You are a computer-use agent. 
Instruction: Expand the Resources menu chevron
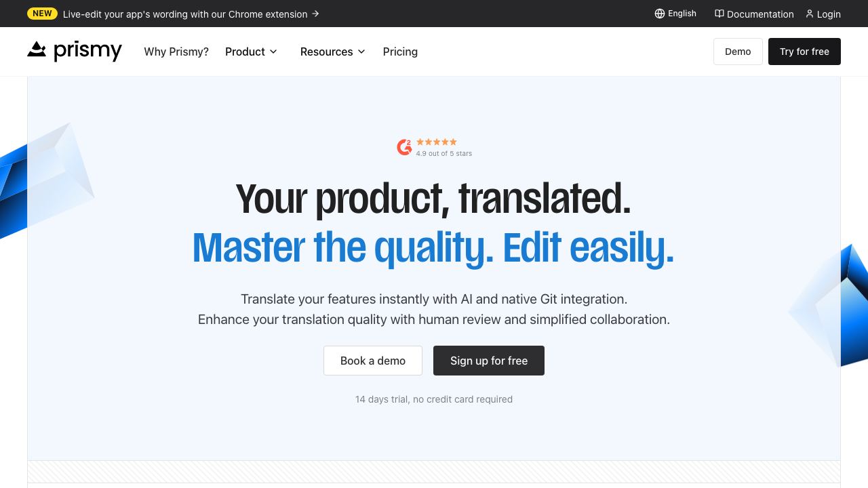pyautogui.click(x=361, y=52)
